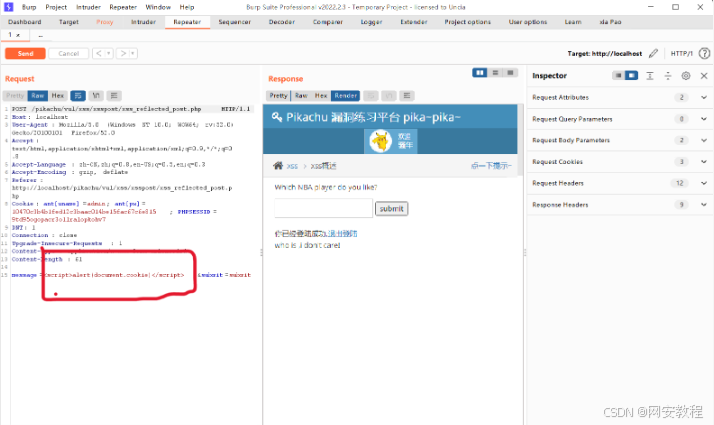Open the Repeater menu
Viewport: 714px width, 425px height.
tap(123, 7)
